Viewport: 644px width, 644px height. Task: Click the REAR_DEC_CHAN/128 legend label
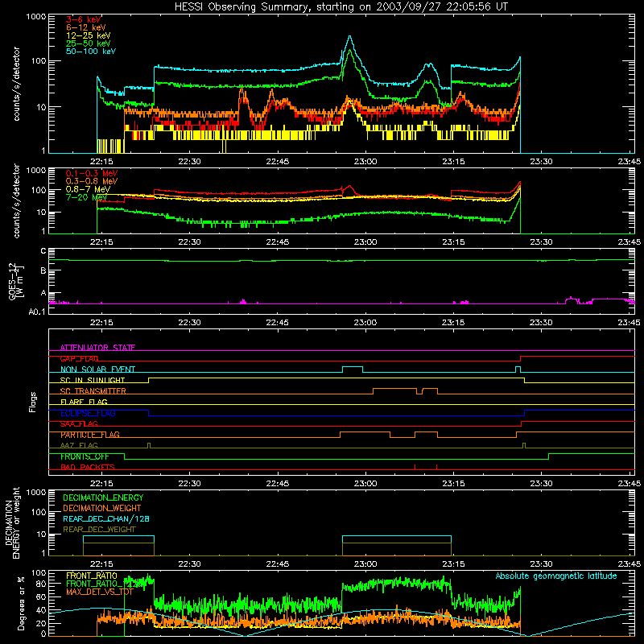(x=106, y=518)
